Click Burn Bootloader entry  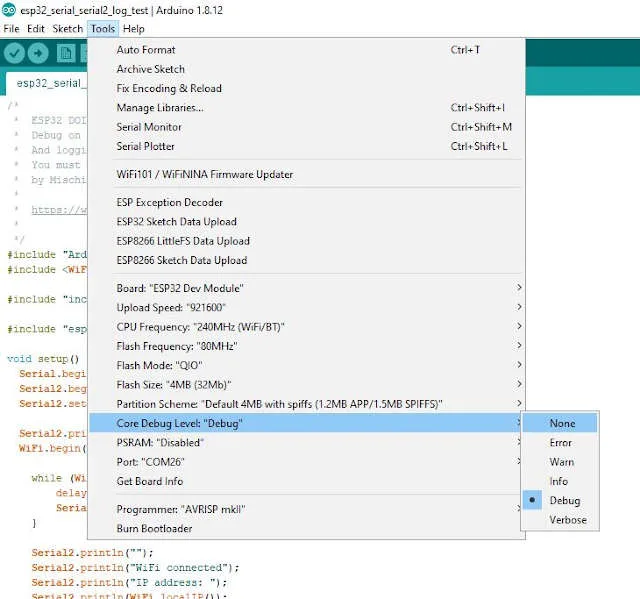(155, 528)
